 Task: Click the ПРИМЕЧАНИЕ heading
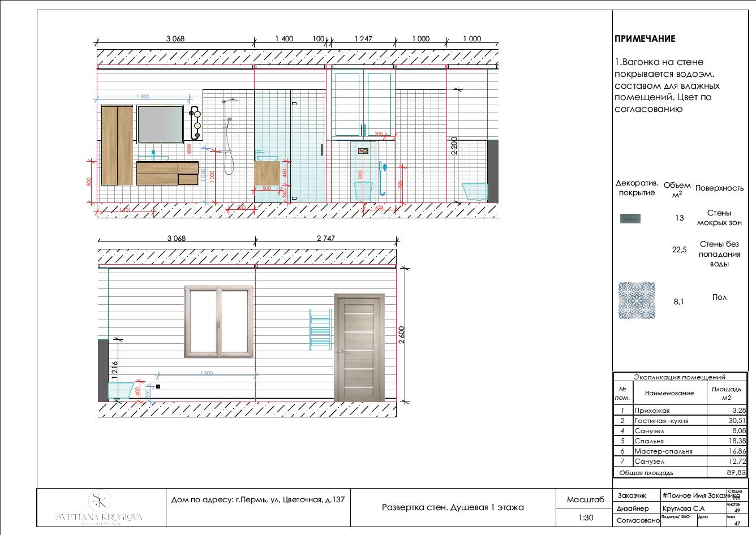click(x=645, y=39)
